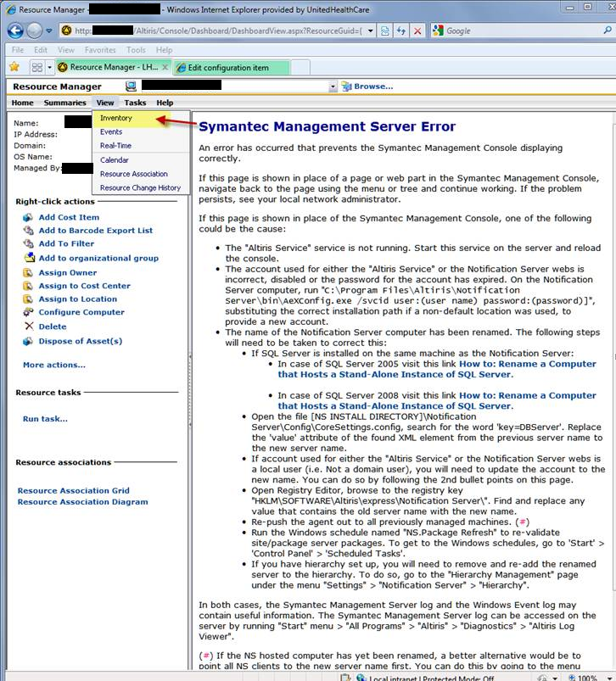Click the Add To Filter icon
616x681 pixels.
pos(28,243)
